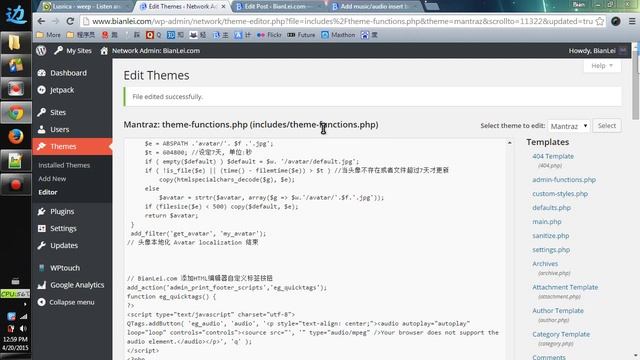Open custom-styles.php template link
This screenshot has height=360, width=640.
(560, 193)
